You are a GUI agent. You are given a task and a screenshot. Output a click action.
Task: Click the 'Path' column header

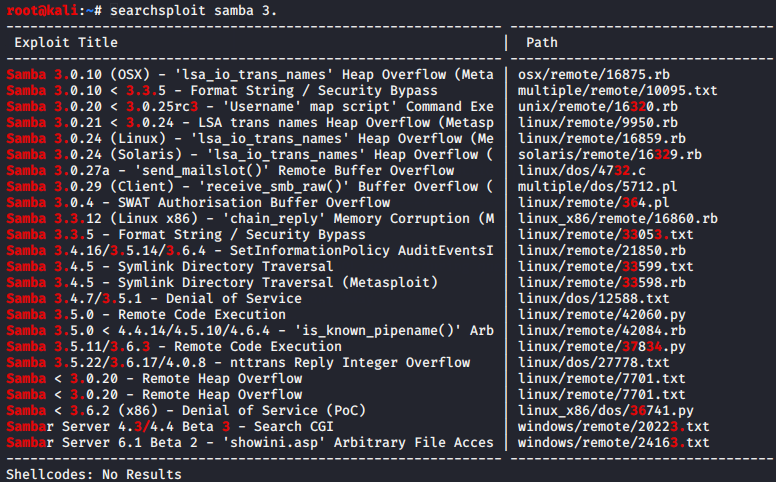(x=541, y=43)
